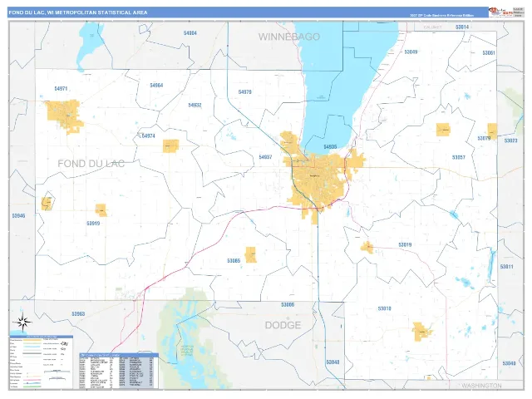
Task: Click the orange city area below ZIP 54971
Action: tap(65, 116)
